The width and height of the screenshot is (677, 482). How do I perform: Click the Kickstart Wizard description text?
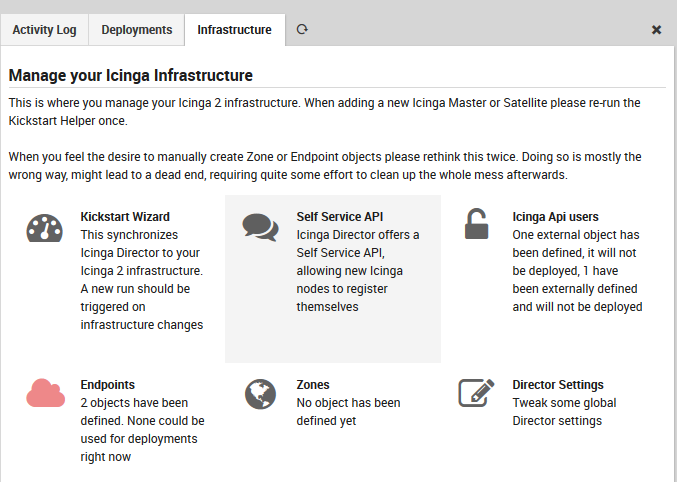(x=142, y=279)
